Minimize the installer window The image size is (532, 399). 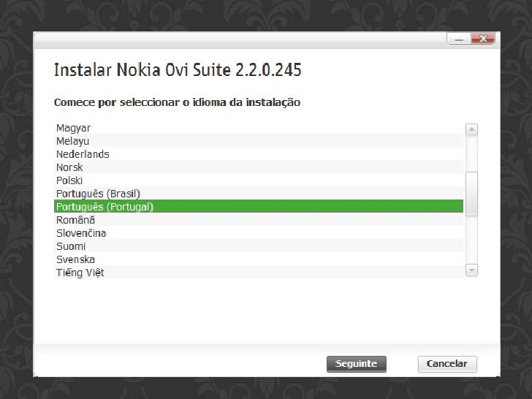(x=459, y=39)
